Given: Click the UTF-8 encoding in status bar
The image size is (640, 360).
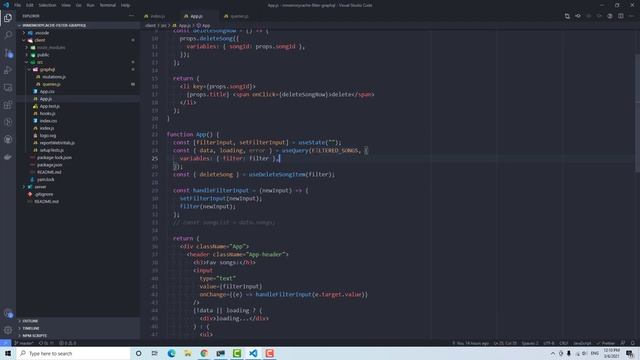Looking at the screenshot, I should pos(549,343).
